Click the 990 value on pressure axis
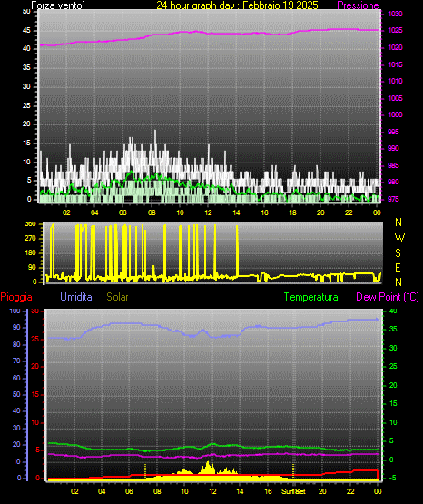423x504 pixels. (x=393, y=148)
